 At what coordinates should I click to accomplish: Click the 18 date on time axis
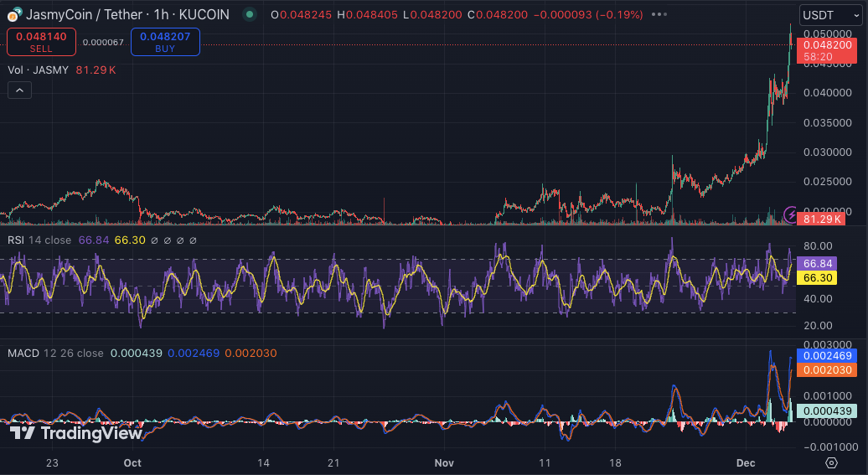click(x=615, y=462)
